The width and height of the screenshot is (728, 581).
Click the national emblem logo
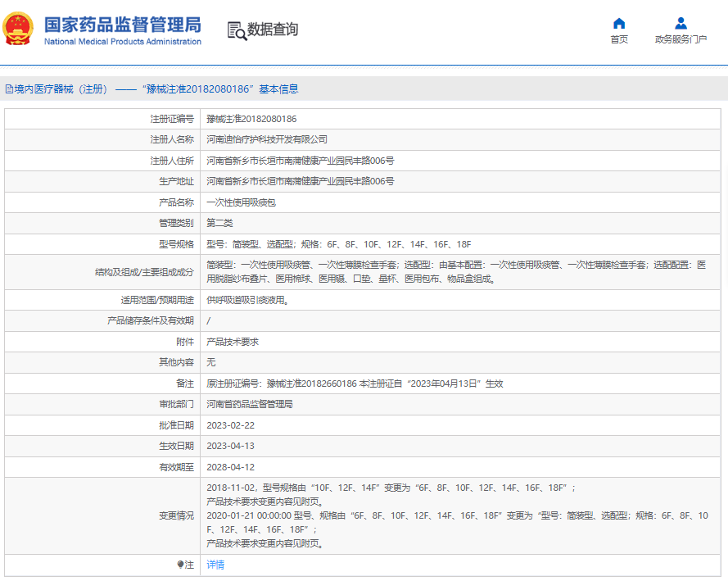tap(18, 29)
